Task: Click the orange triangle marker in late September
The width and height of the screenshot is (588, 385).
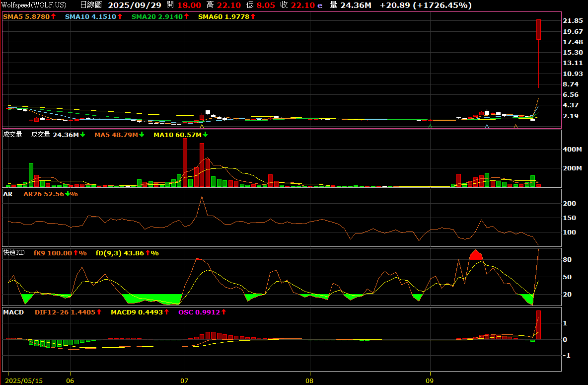Action: 515,127
